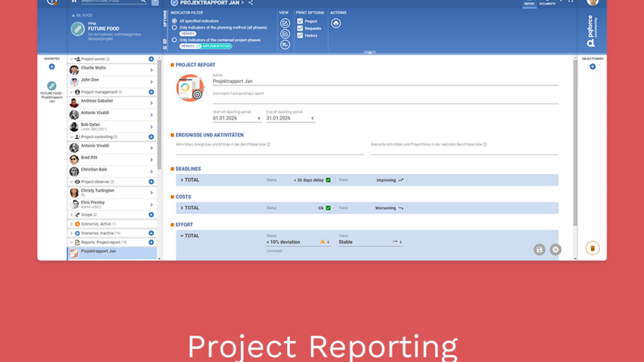Open John Doe entry
Image resolution: width=644 pixels, height=362 pixels.
(x=112, y=81)
